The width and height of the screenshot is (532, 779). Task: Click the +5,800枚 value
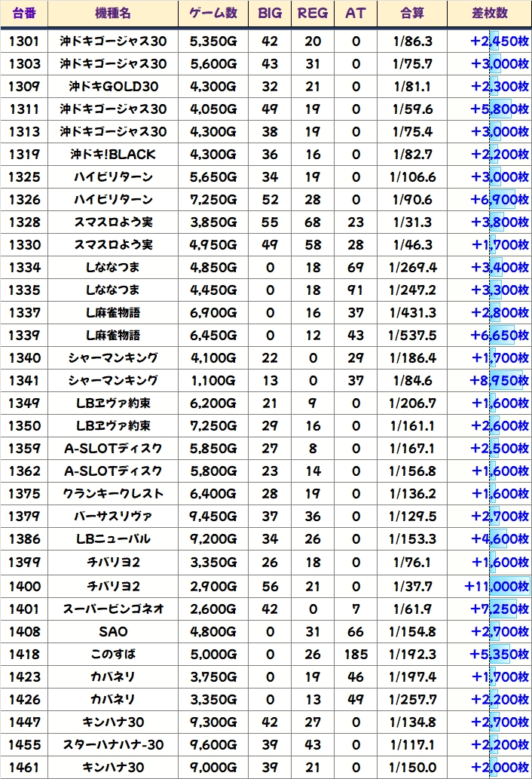[500, 109]
